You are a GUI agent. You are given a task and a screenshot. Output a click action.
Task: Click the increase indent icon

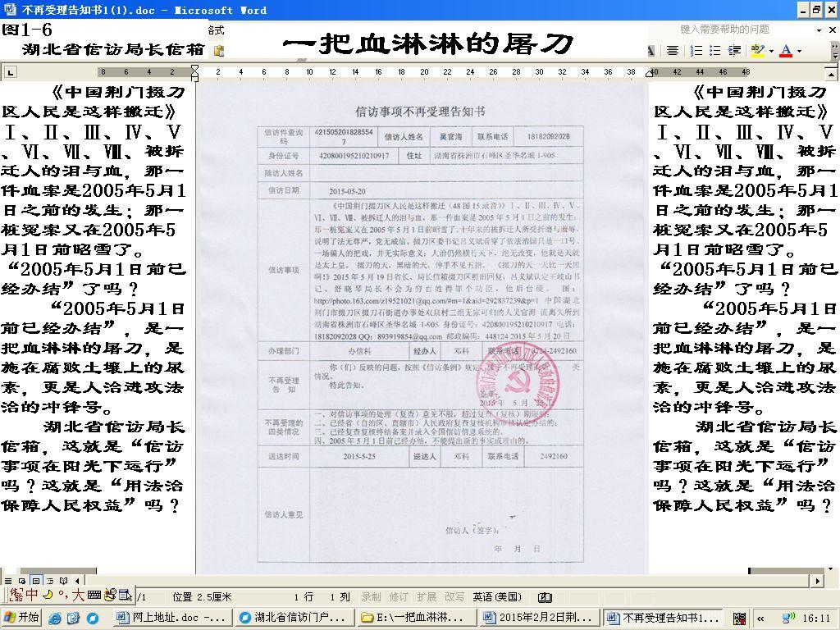pos(735,51)
